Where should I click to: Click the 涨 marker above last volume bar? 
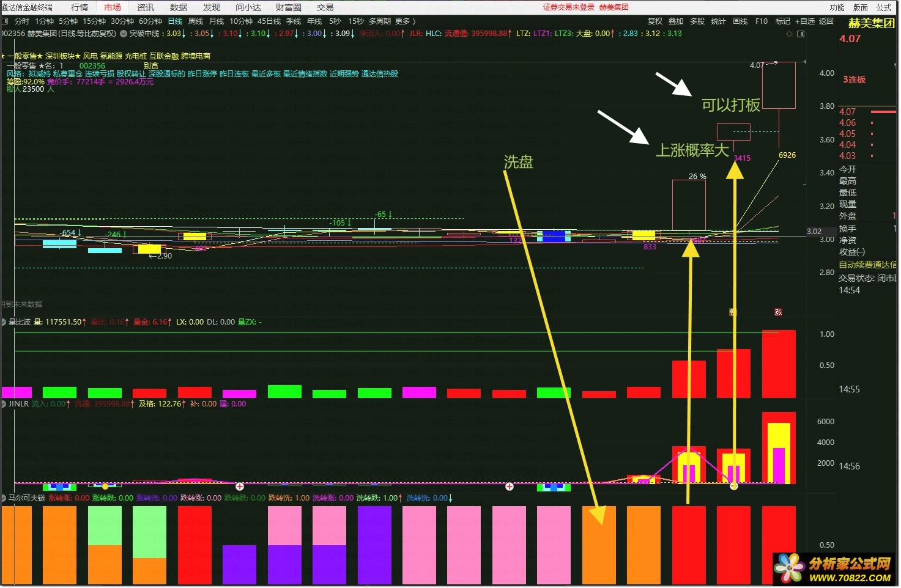click(x=778, y=312)
